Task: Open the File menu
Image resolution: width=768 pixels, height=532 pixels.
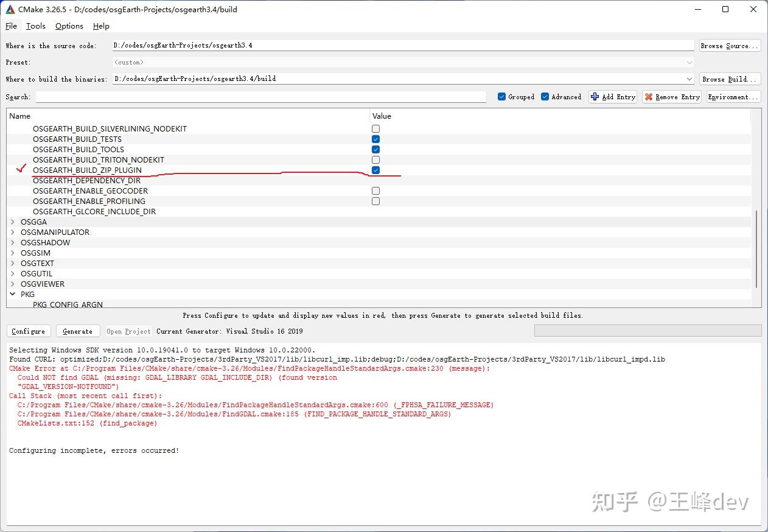Action: (x=11, y=26)
